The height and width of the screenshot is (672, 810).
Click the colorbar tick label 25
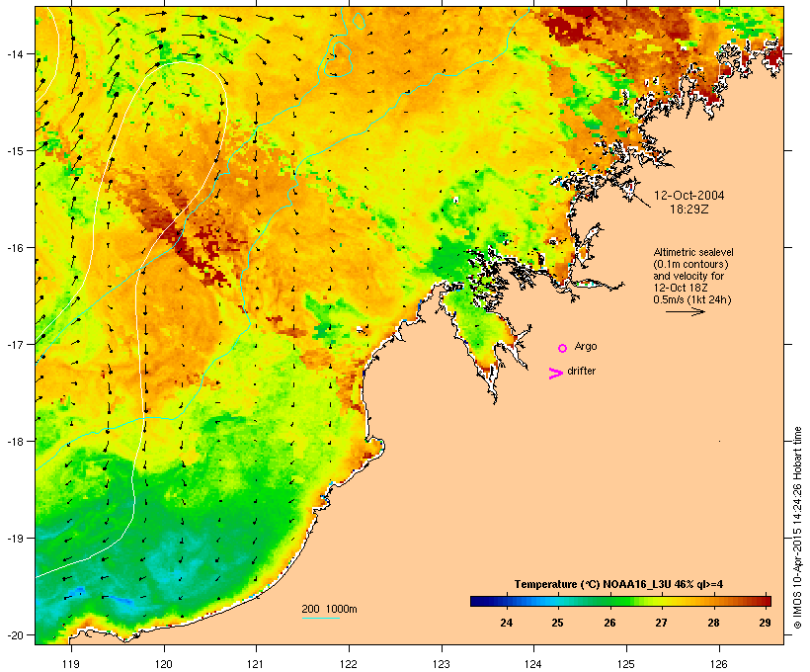(x=557, y=623)
